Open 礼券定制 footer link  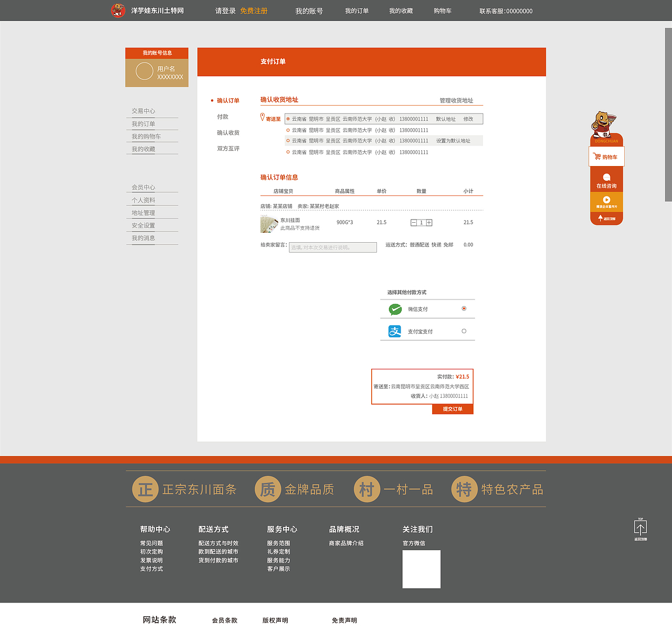pos(278,552)
